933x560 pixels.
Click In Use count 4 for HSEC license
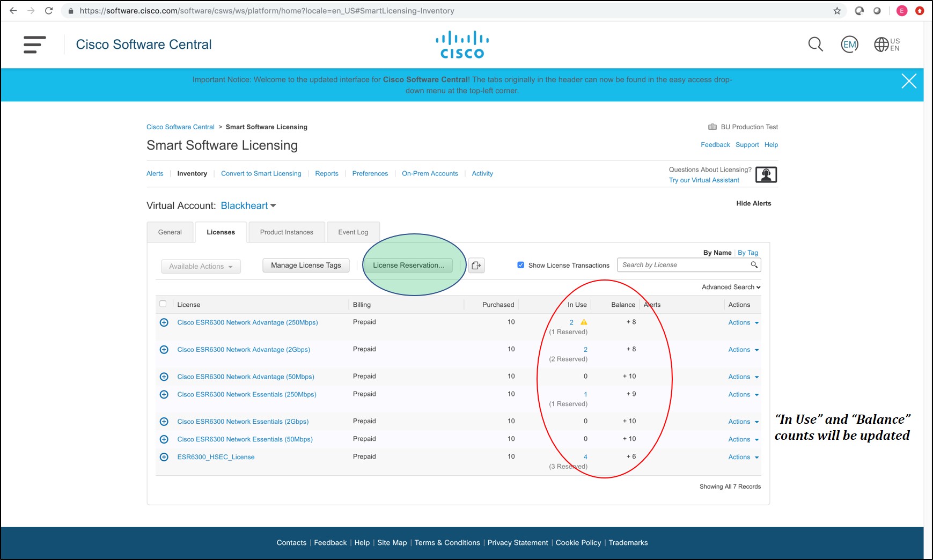[585, 457]
